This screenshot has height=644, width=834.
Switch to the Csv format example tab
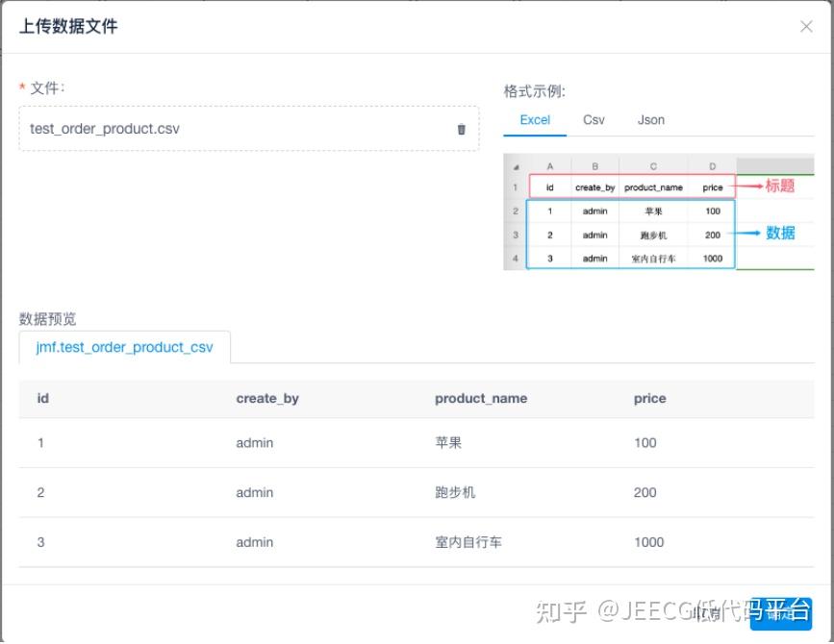tap(594, 120)
